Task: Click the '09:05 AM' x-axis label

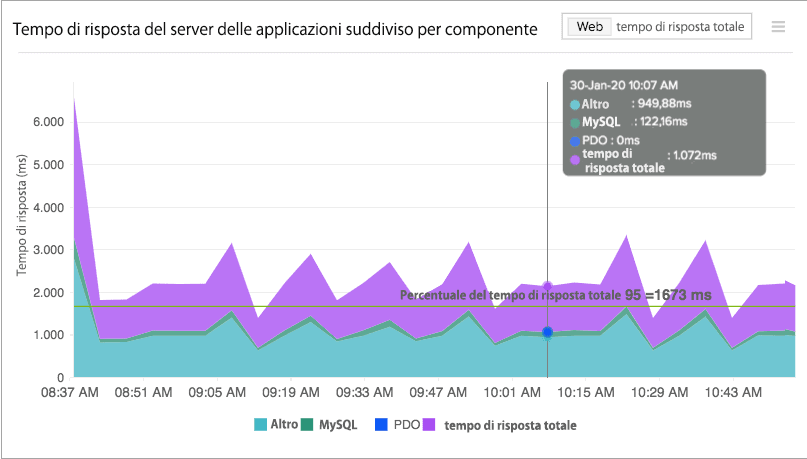Action: [x=217, y=393]
